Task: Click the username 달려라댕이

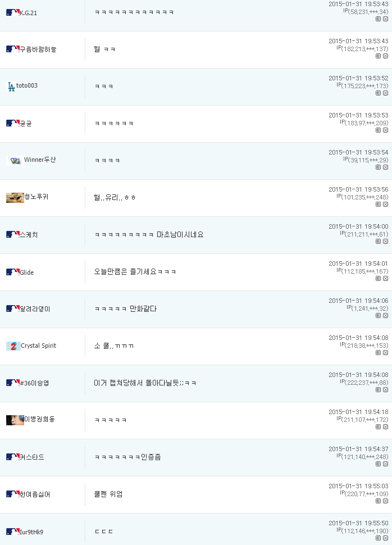Action: (35, 309)
